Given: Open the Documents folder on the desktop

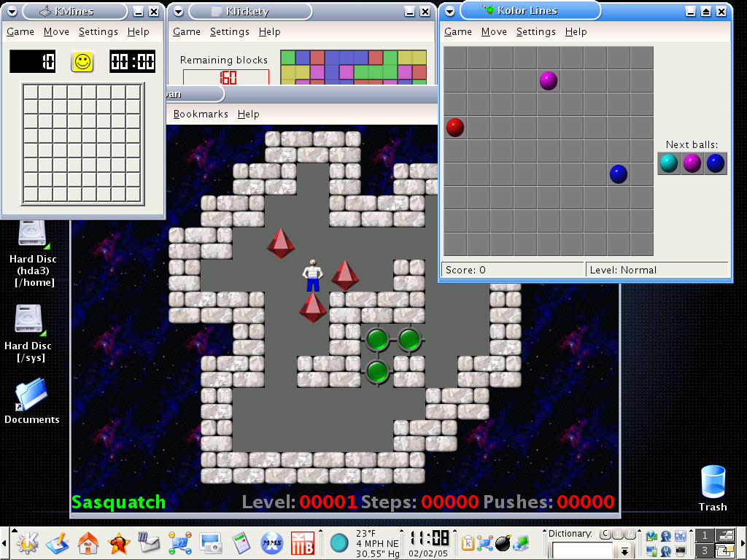Looking at the screenshot, I should click(31, 401).
